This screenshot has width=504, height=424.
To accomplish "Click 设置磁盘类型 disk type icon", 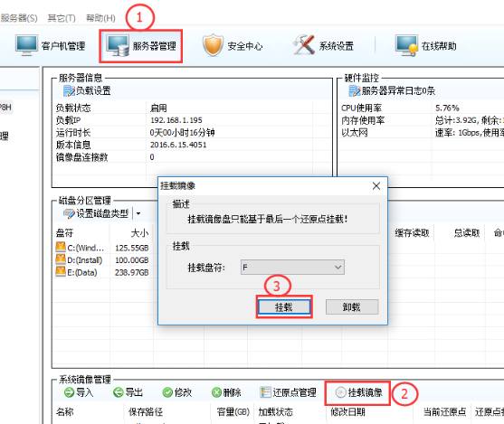I will click(x=69, y=213).
